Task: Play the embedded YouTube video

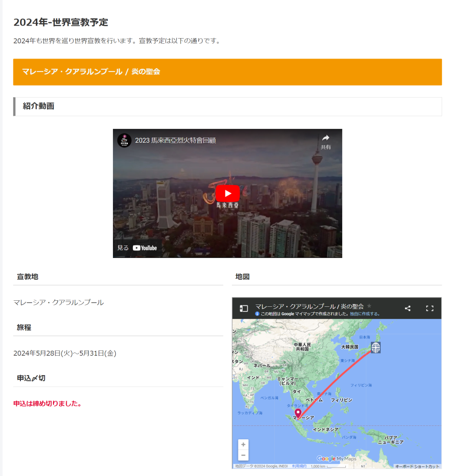Action: click(x=227, y=193)
